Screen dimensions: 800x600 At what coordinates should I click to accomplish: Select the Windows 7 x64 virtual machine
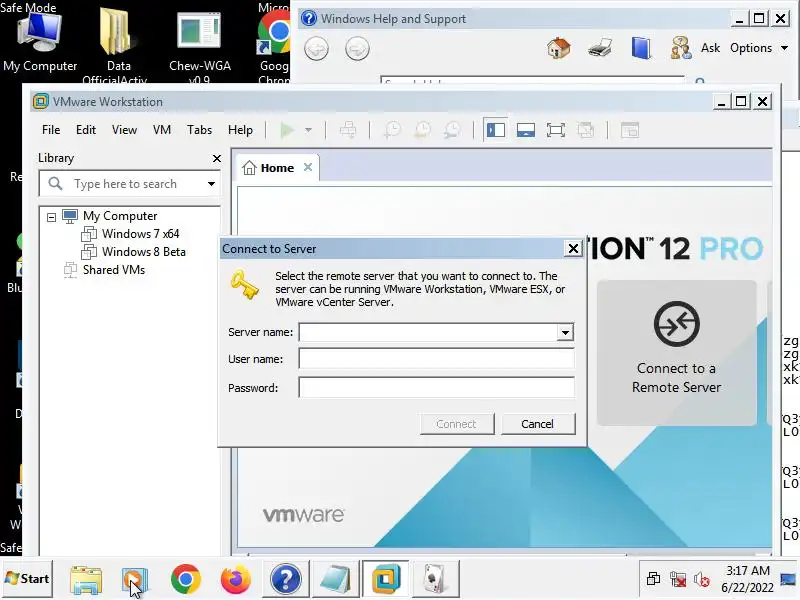tap(140, 234)
